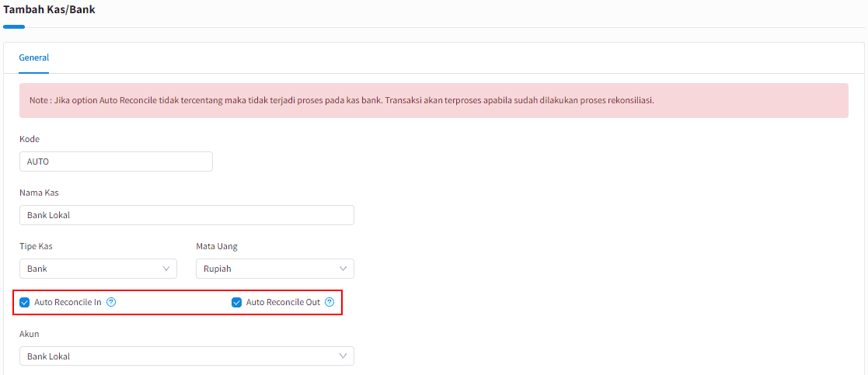
Task: Open the Mata Uang dropdown showing Rupiah
Action: 275,269
